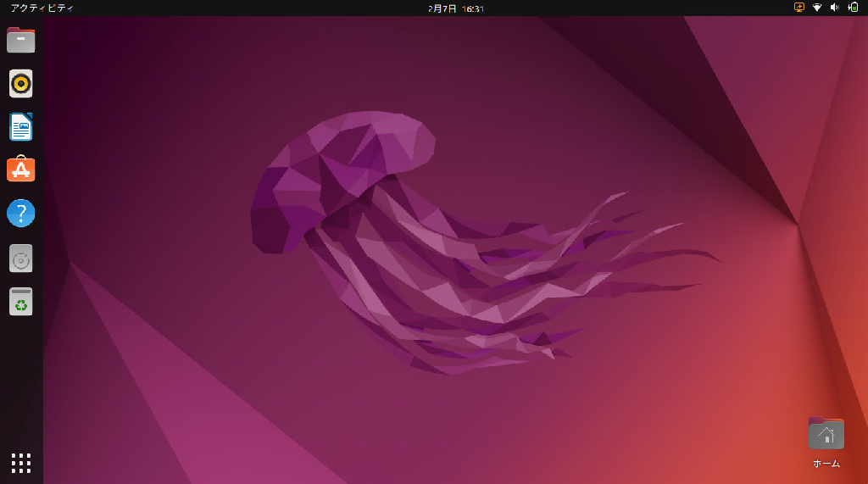Open the Trash in the dock
Image resolution: width=868 pixels, height=484 pixels.
click(x=21, y=302)
